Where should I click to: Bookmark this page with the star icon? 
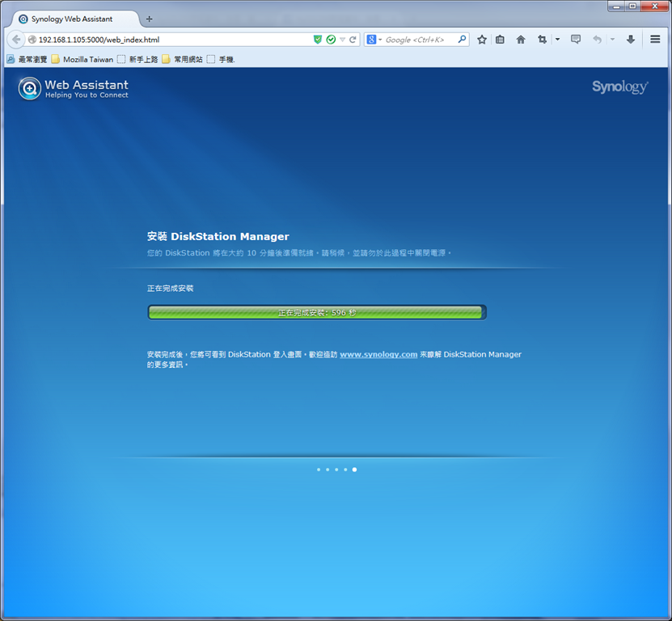coord(482,40)
